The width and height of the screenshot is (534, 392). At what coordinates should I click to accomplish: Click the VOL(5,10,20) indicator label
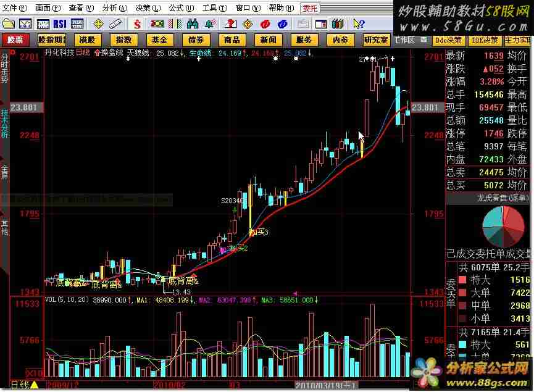pyautogui.click(x=67, y=300)
